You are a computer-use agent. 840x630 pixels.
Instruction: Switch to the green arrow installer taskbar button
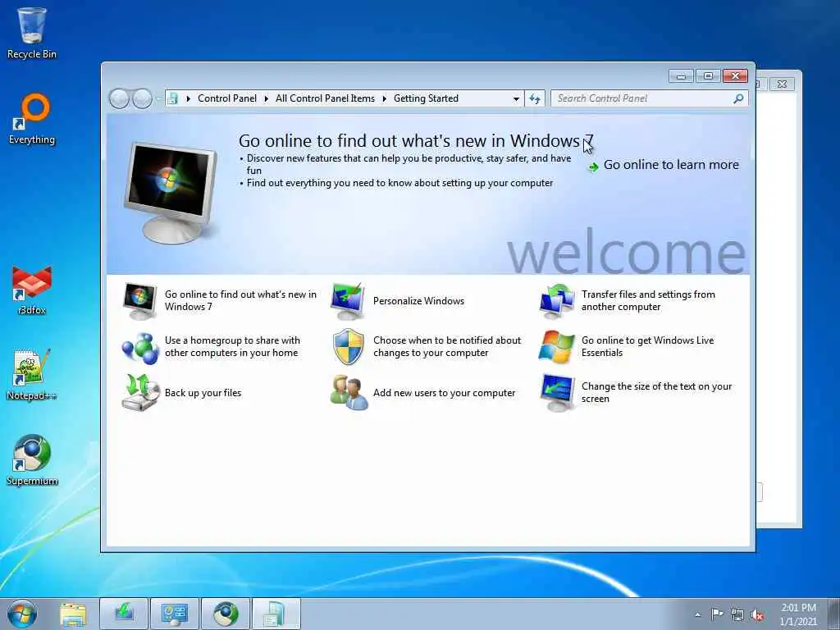pos(124,614)
